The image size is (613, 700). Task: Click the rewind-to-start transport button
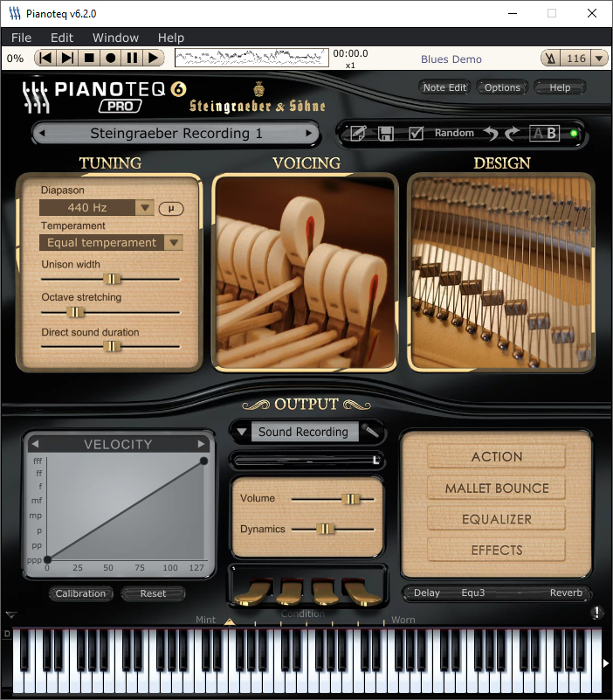[46, 58]
